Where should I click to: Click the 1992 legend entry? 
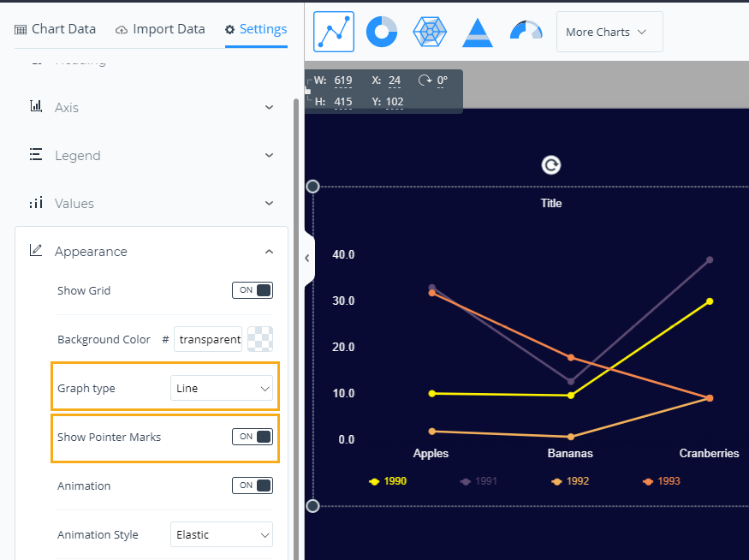pos(570,481)
